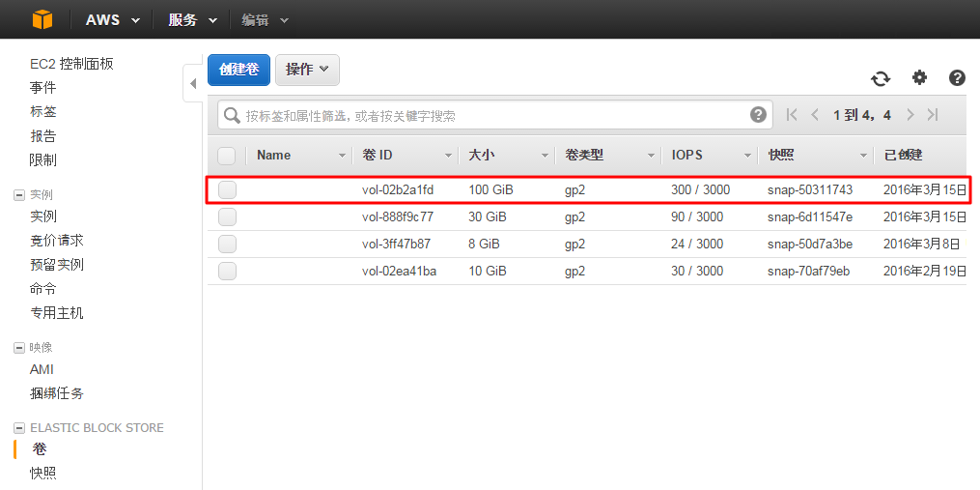Image resolution: width=980 pixels, height=490 pixels.
Task: Click the 创建卷 button
Action: pyautogui.click(x=238, y=70)
